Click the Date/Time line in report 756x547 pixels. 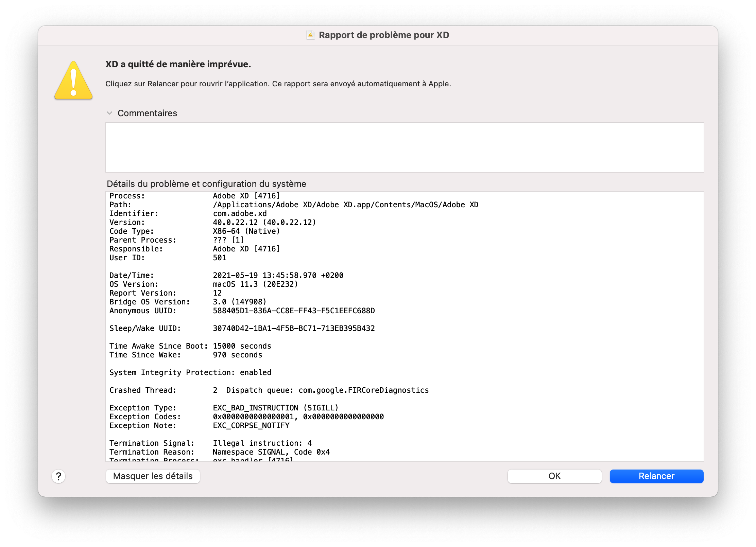(278, 276)
